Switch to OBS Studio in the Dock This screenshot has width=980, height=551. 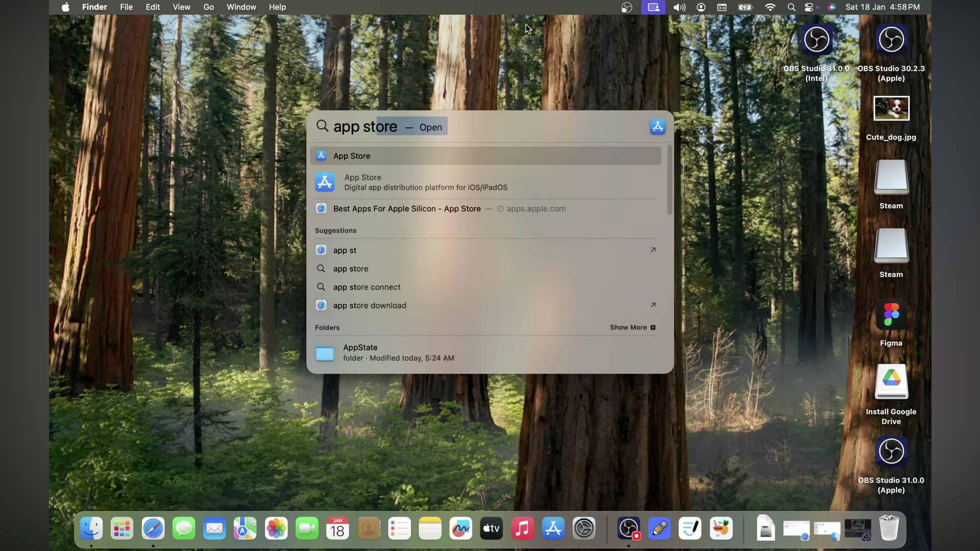(629, 529)
